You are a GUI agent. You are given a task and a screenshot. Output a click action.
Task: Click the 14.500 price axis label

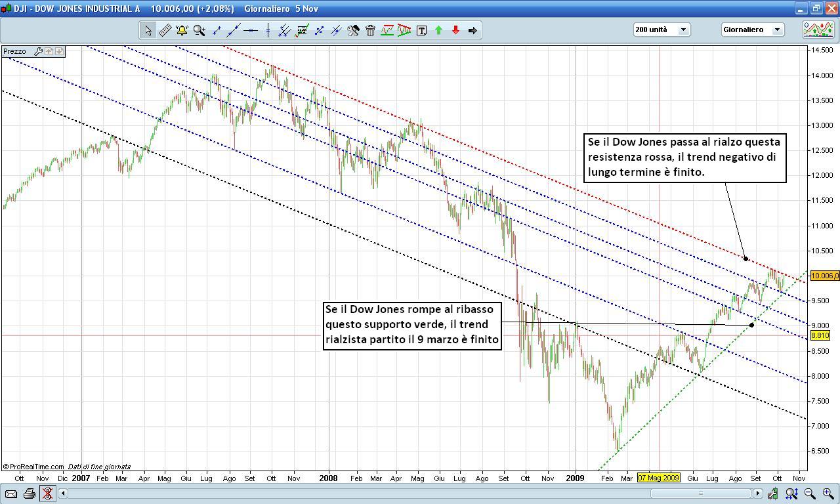(821, 50)
